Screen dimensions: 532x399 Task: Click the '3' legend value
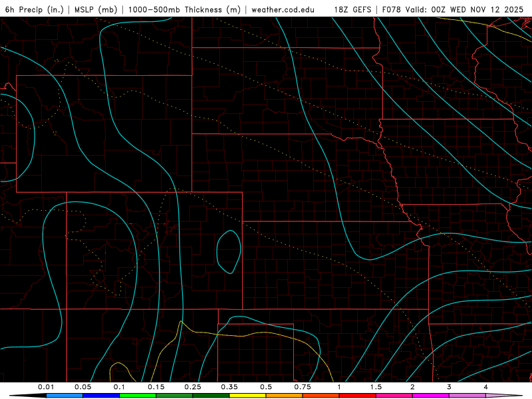pyautogui.click(x=449, y=387)
